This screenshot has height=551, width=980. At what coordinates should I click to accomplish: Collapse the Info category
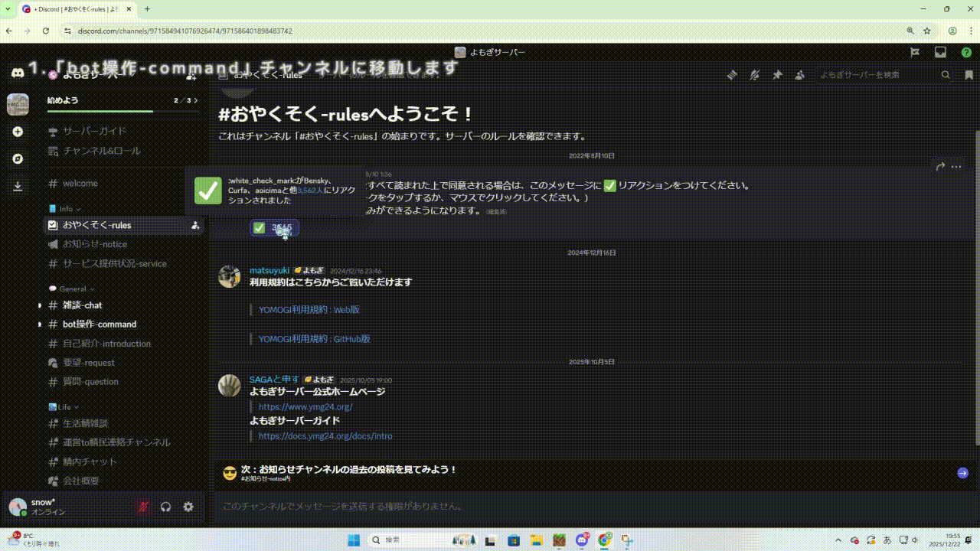(64, 209)
